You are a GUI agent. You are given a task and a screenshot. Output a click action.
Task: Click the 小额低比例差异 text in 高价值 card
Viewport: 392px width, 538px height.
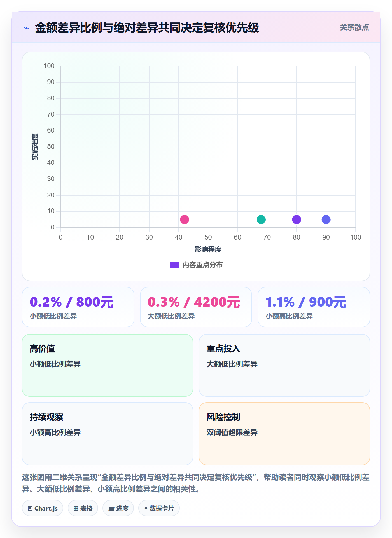click(x=55, y=364)
